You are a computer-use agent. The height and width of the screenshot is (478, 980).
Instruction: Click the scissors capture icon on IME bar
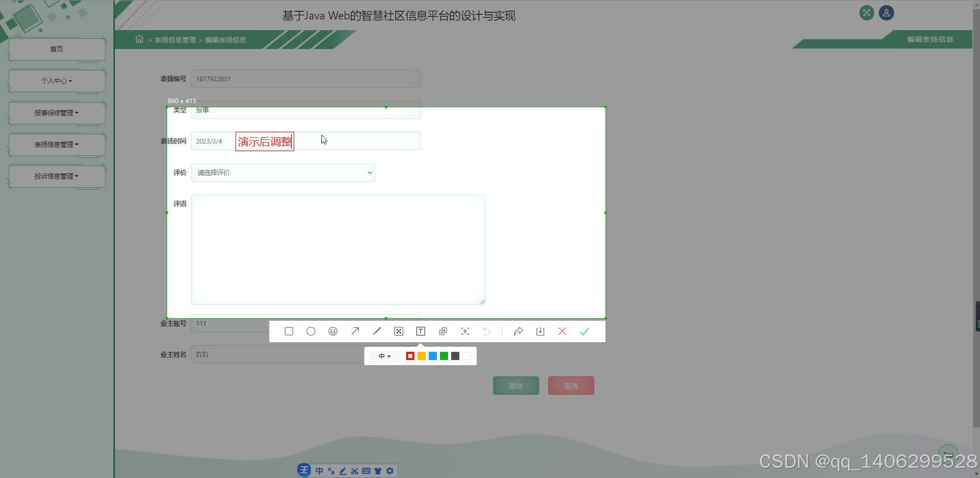point(354,470)
